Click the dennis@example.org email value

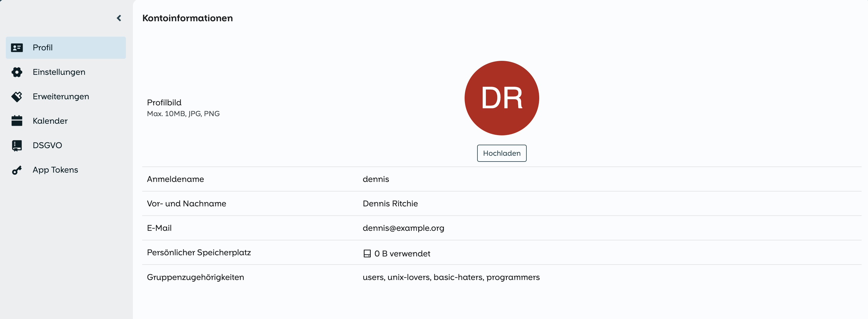(x=403, y=228)
